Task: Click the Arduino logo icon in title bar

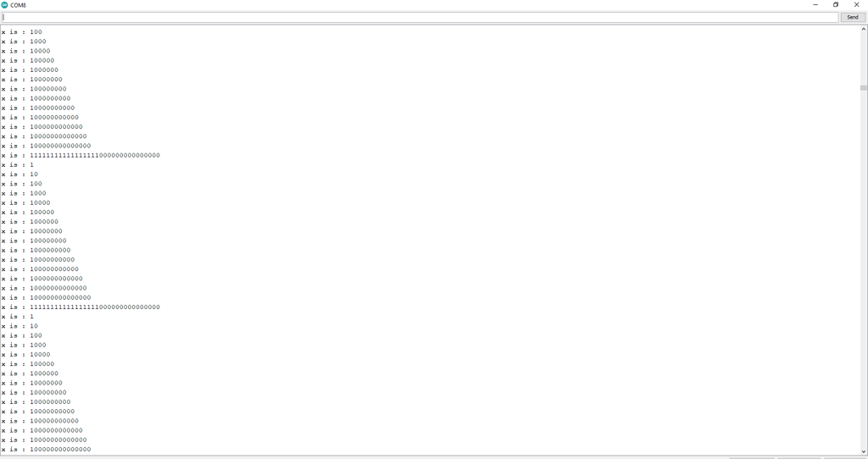Action: (x=5, y=5)
